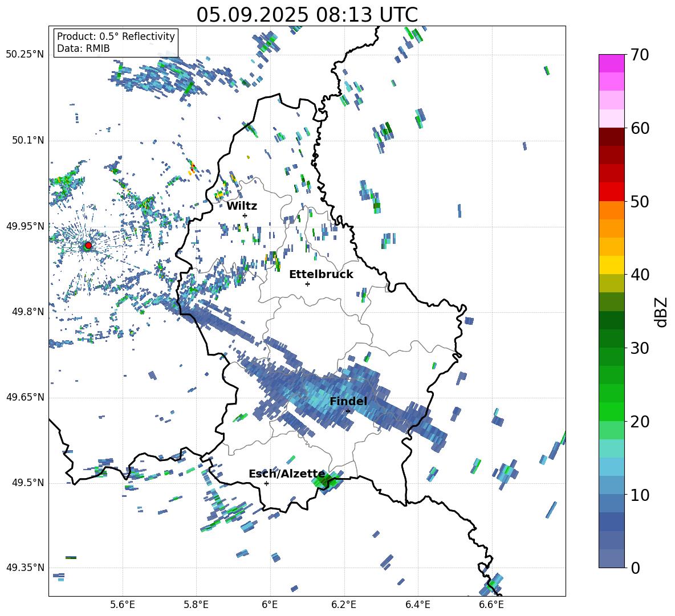
Task: Click the 5.8°E longitude label
Action: tap(196, 605)
